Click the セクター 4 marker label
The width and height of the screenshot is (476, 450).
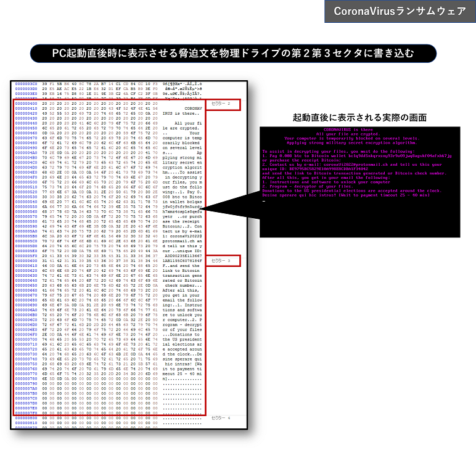point(220,417)
